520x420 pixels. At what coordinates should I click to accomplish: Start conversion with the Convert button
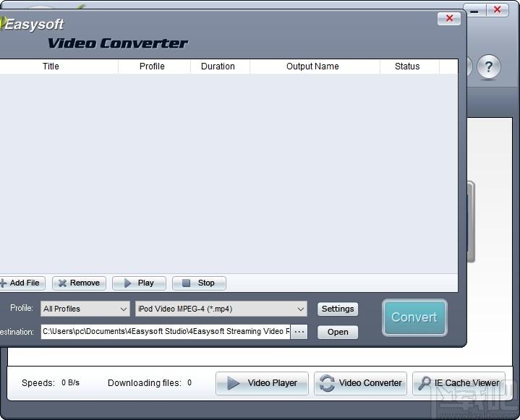coord(414,317)
